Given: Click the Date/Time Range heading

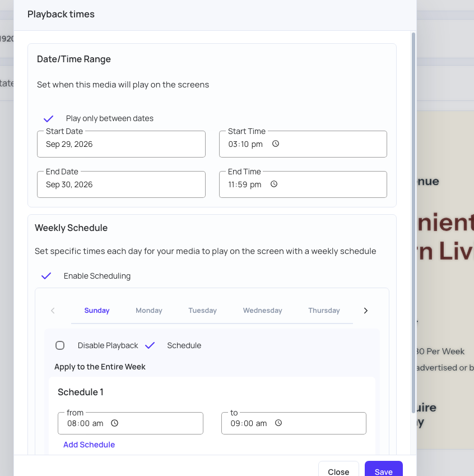Looking at the screenshot, I should [x=74, y=59].
